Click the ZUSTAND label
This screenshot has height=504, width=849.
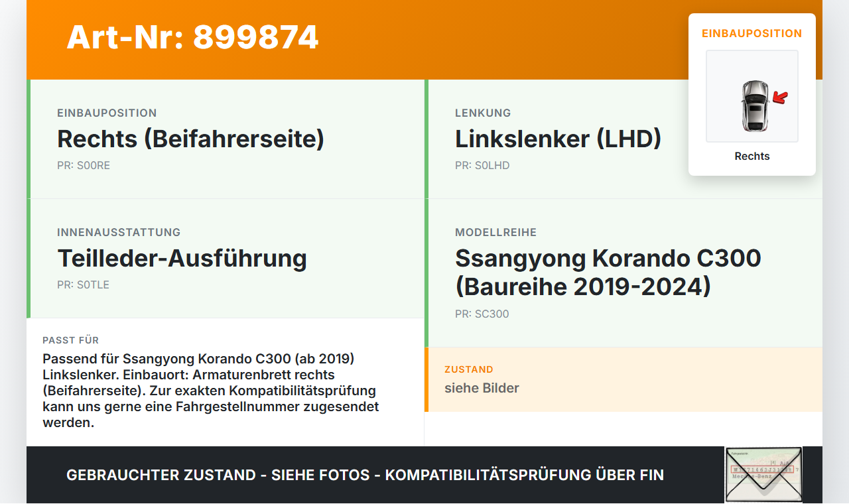pyautogui.click(x=469, y=369)
